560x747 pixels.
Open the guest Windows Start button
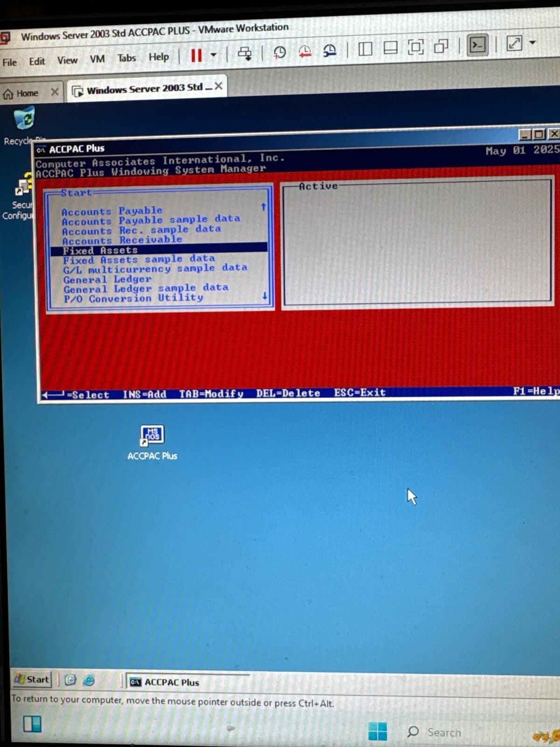point(31,679)
